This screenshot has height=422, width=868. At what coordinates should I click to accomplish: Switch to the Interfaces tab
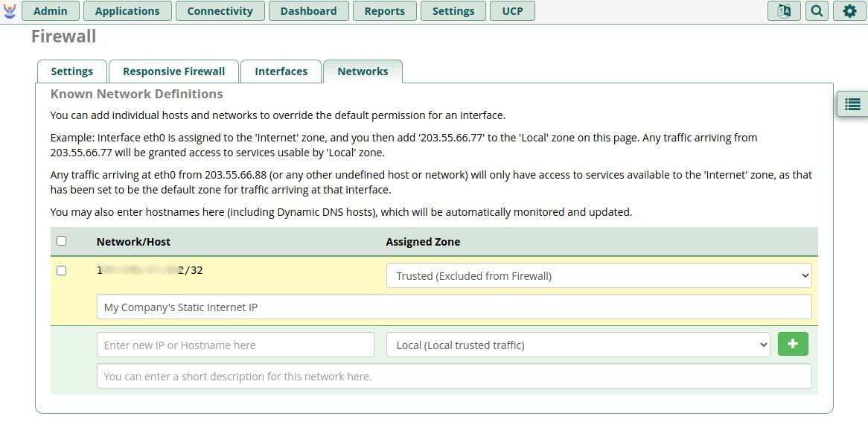pyautogui.click(x=281, y=71)
